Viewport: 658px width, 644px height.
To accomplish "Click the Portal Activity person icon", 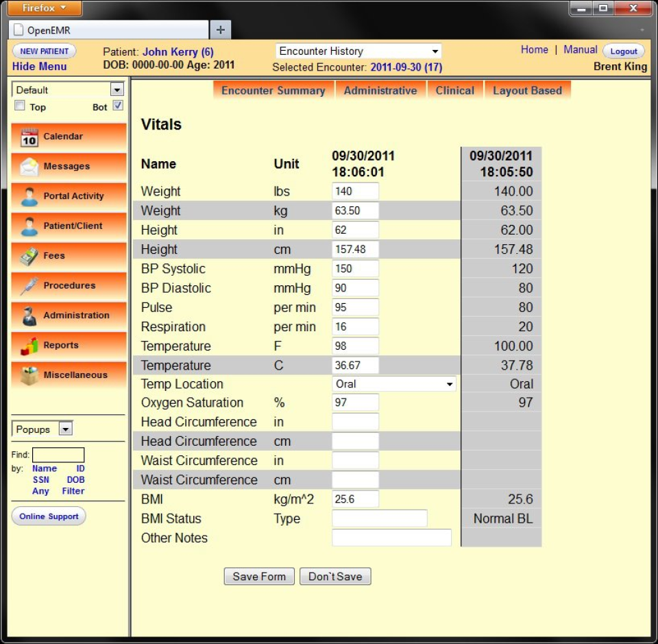I will coord(29,196).
